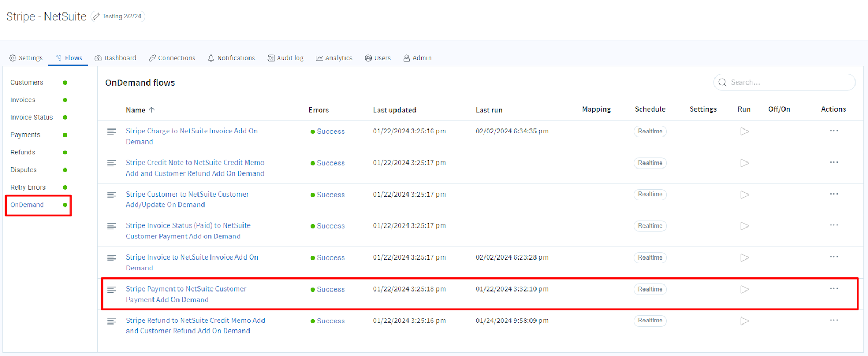Open actions menu for Stripe Refund flow
The height and width of the screenshot is (356, 868).
pyautogui.click(x=834, y=320)
